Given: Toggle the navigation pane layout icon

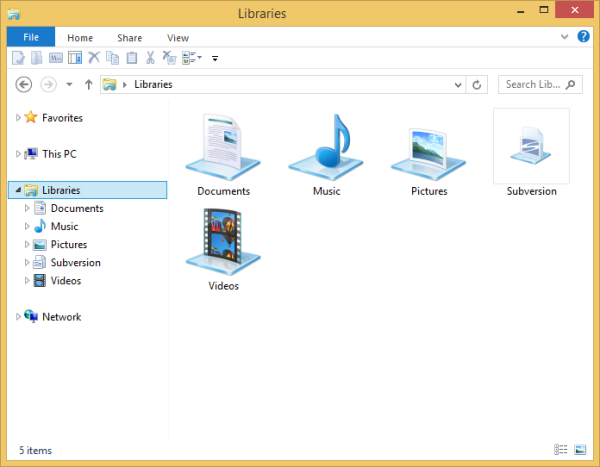Looking at the screenshot, I should pos(75,58).
